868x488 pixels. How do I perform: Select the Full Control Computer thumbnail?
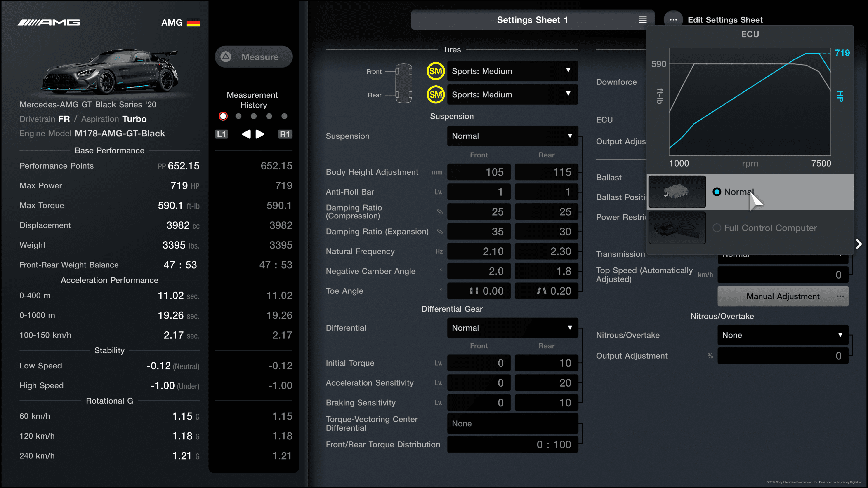tap(677, 228)
